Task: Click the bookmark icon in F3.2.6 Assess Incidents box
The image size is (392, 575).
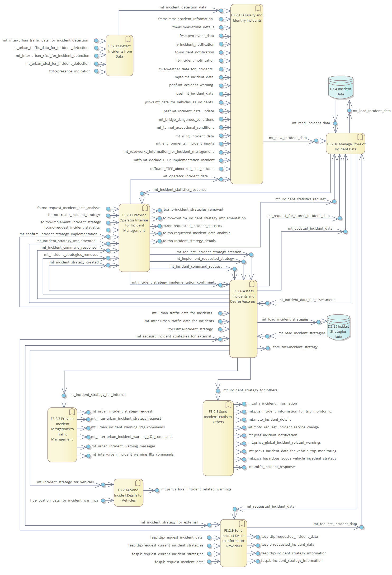Action: click(x=252, y=284)
